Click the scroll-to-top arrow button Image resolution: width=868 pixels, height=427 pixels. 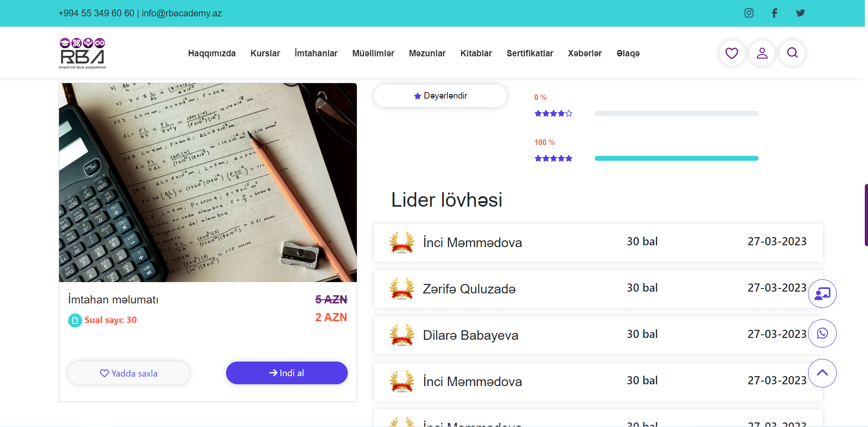[x=822, y=373]
